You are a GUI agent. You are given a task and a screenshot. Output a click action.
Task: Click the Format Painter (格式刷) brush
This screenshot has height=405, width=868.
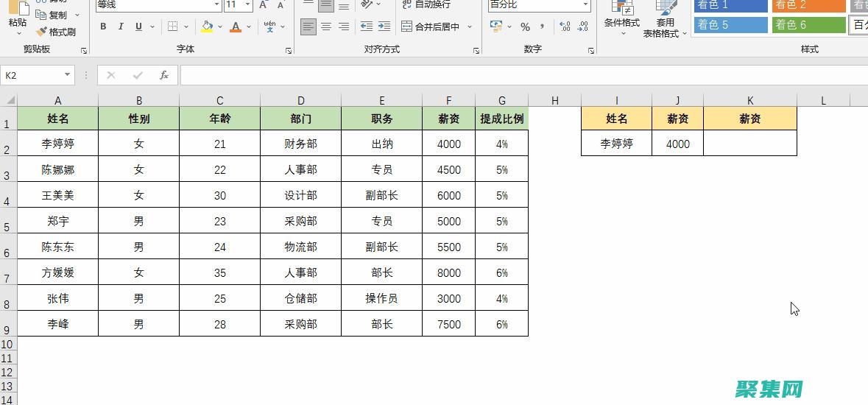55,32
